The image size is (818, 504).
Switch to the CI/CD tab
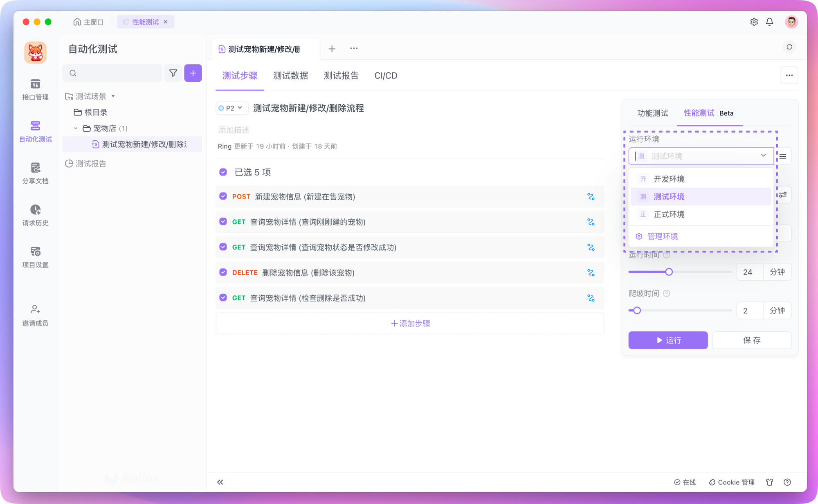tap(386, 76)
